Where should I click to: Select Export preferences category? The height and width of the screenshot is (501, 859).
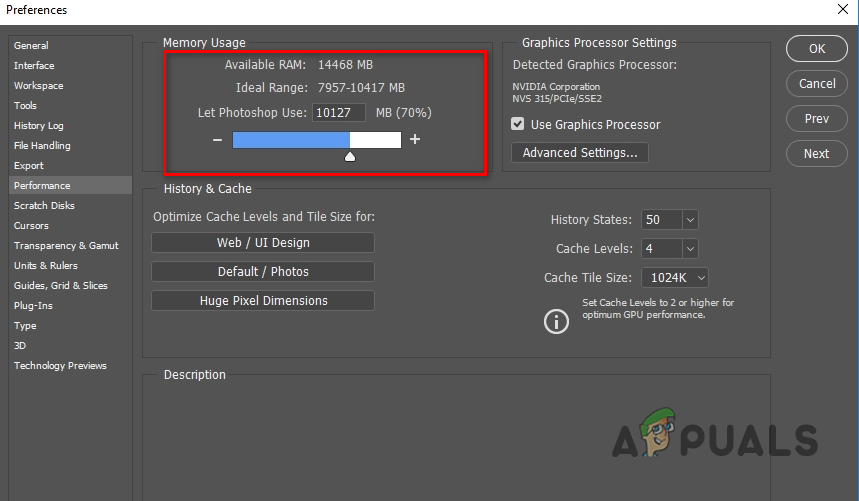coord(70,165)
